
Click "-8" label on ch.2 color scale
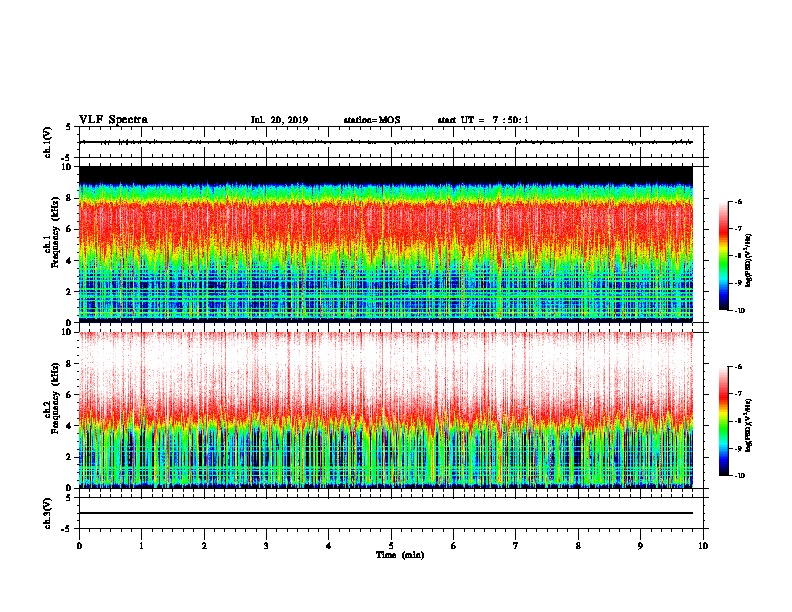(738, 421)
